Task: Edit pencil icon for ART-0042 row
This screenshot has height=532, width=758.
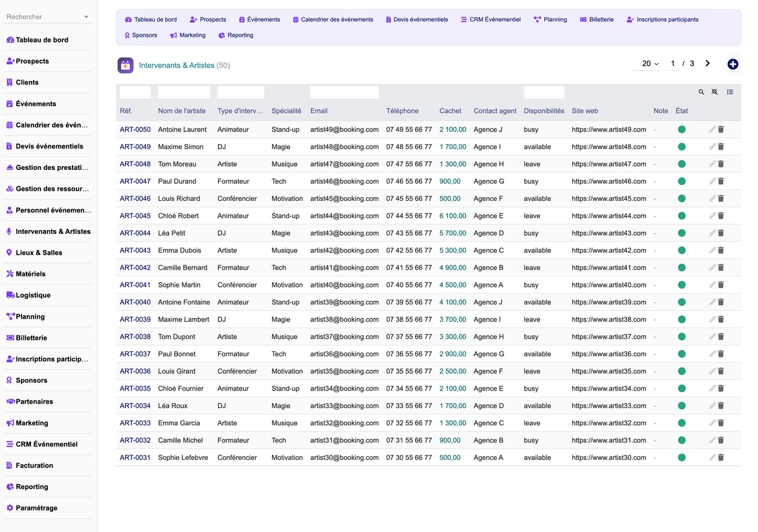Action: (712, 267)
